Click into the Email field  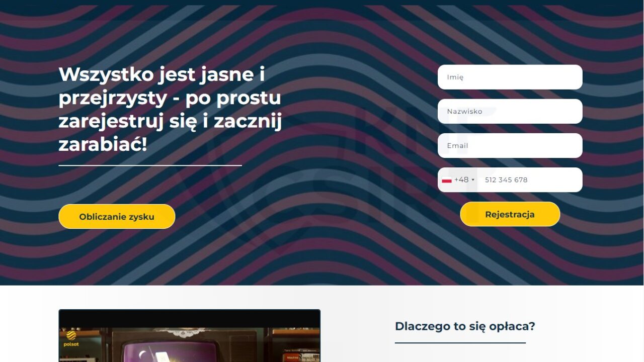coord(510,145)
